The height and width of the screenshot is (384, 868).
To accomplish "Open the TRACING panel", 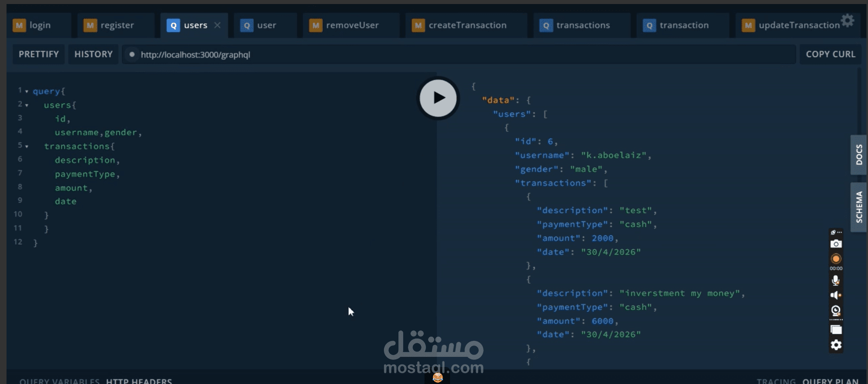I will [776, 380].
